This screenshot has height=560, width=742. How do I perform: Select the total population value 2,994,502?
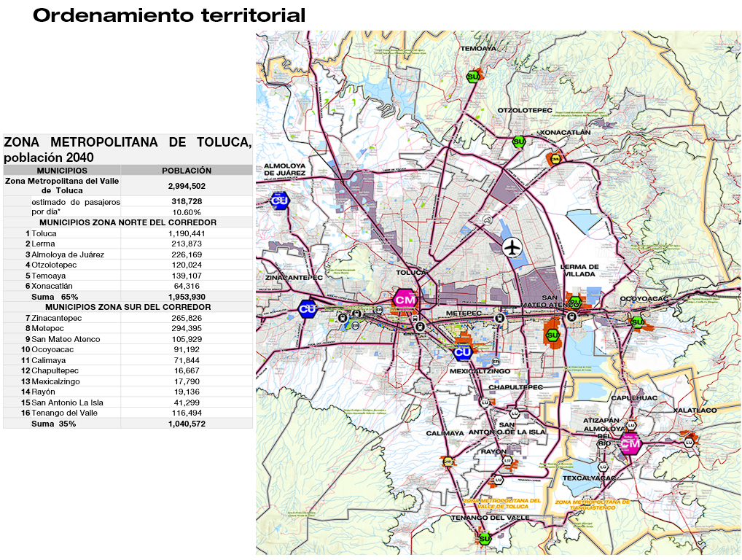(x=187, y=186)
